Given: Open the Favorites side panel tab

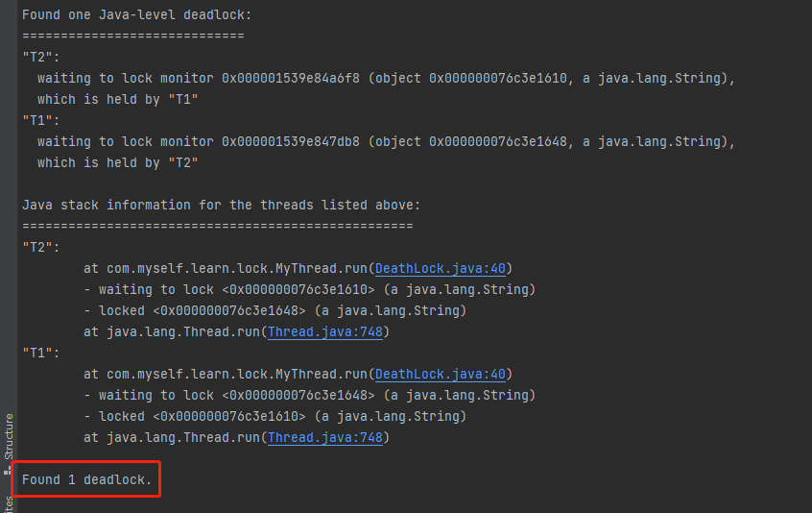Looking at the screenshot, I should [x=9, y=504].
